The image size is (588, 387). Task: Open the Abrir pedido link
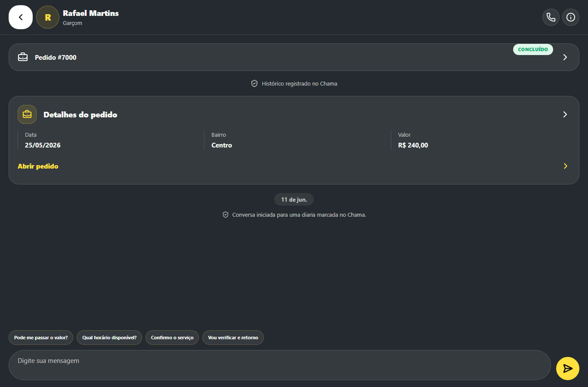tap(38, 166)
